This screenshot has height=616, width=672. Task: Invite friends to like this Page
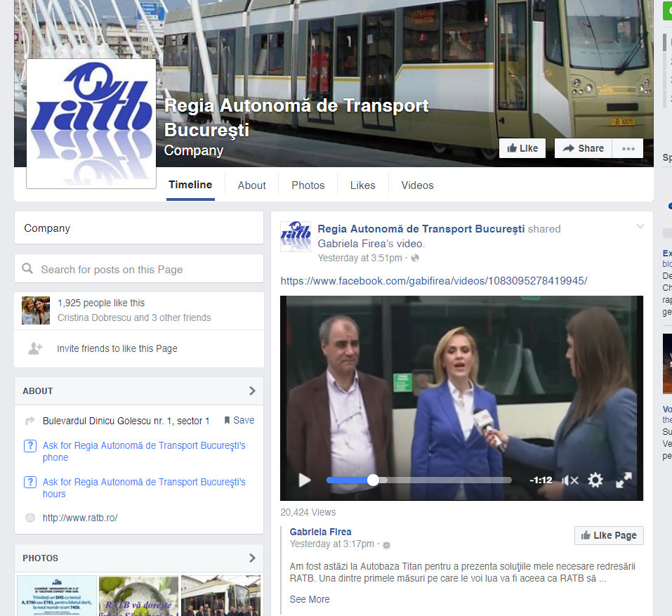(117, 348)
